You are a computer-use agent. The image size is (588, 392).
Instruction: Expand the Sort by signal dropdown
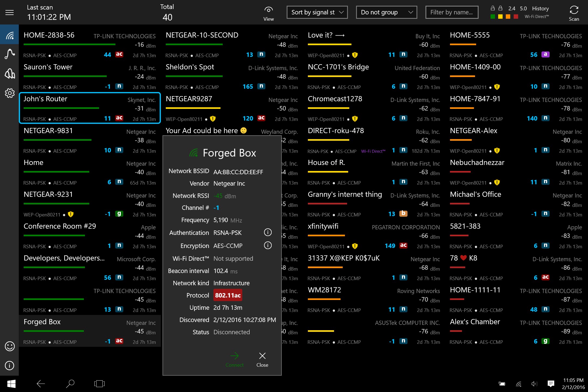tap(317, 12)
